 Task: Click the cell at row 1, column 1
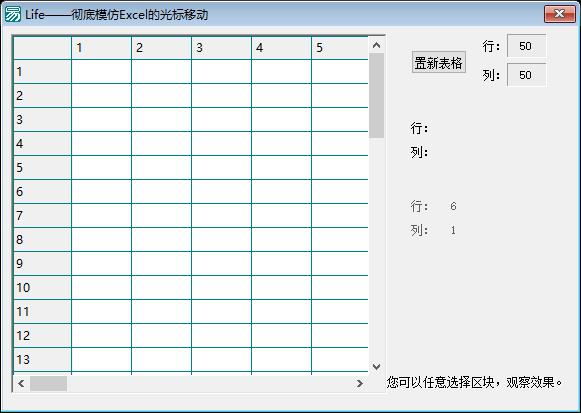coord(101,71)
